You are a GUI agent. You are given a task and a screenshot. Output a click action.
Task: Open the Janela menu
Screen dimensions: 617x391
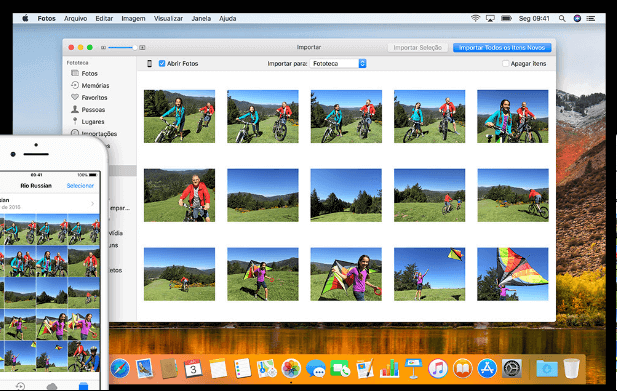(201, 18)
